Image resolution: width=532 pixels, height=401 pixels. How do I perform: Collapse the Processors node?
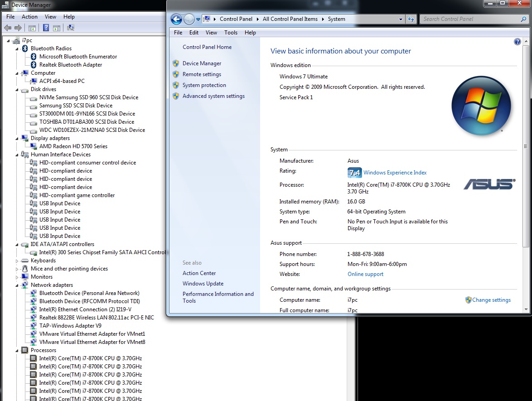click(17, 350)
